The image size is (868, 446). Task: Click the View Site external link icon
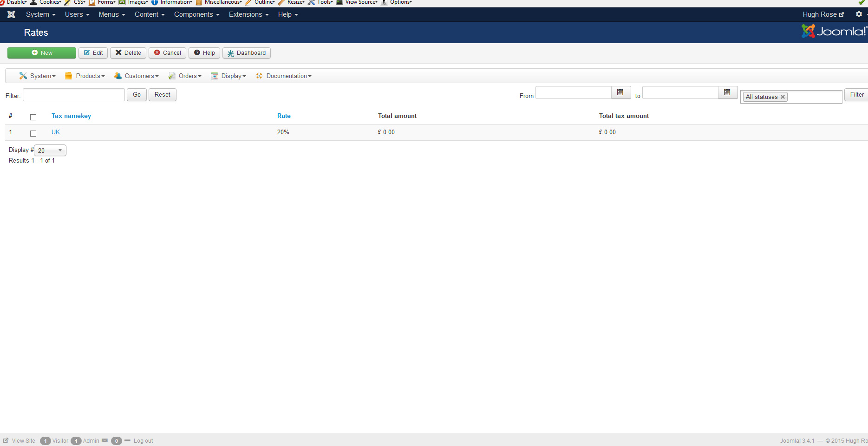pos(6,440)
